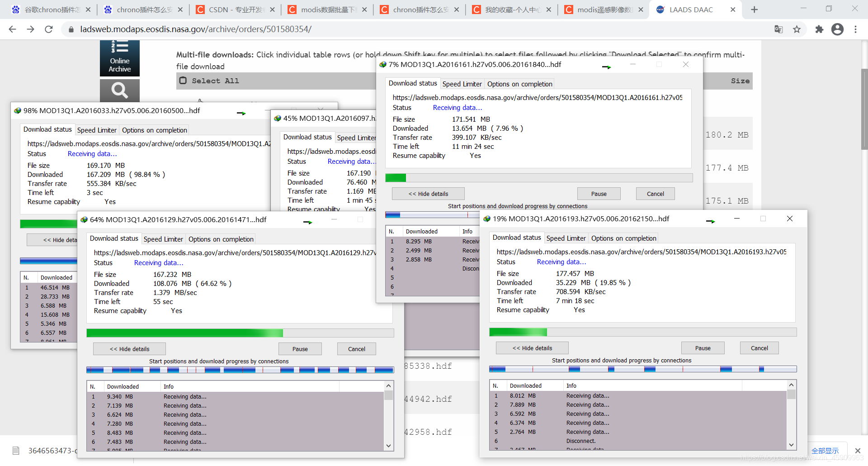Pause the A2016129 download
868x466 pixels.
click(x=300, y=349)
